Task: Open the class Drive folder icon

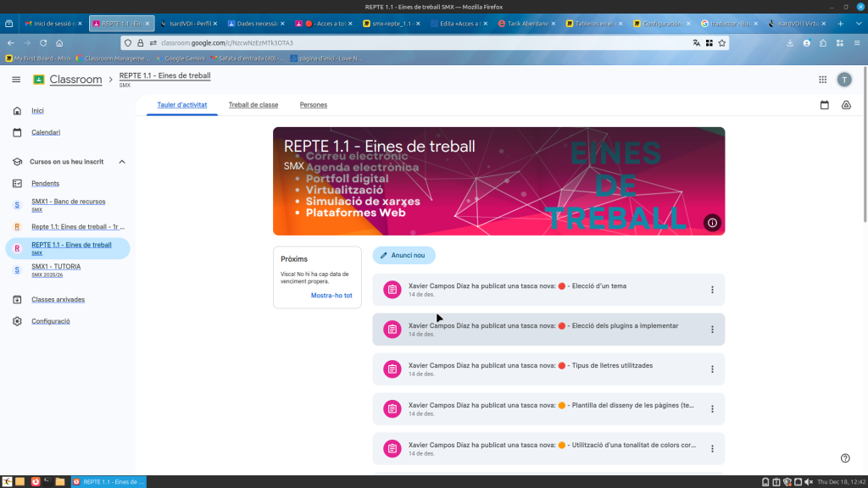Action: [x=845, y=105]
